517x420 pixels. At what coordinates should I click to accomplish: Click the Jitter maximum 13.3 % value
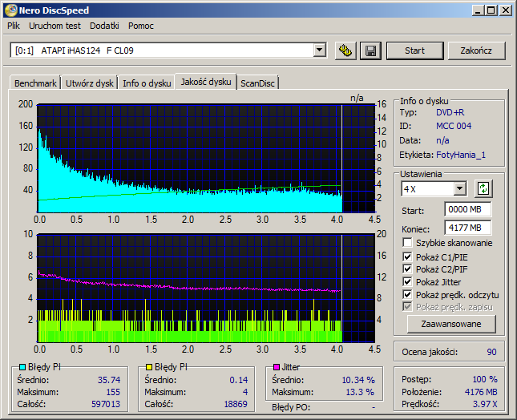360,392
